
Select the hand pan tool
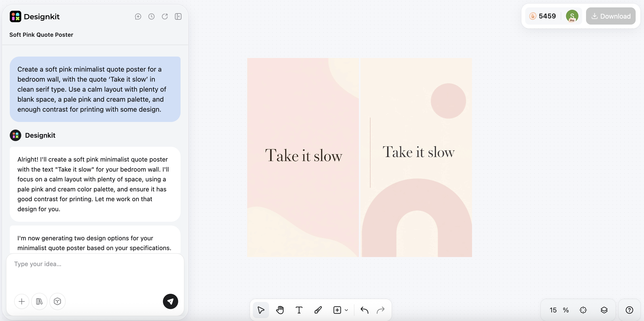(x=280, y=310)
